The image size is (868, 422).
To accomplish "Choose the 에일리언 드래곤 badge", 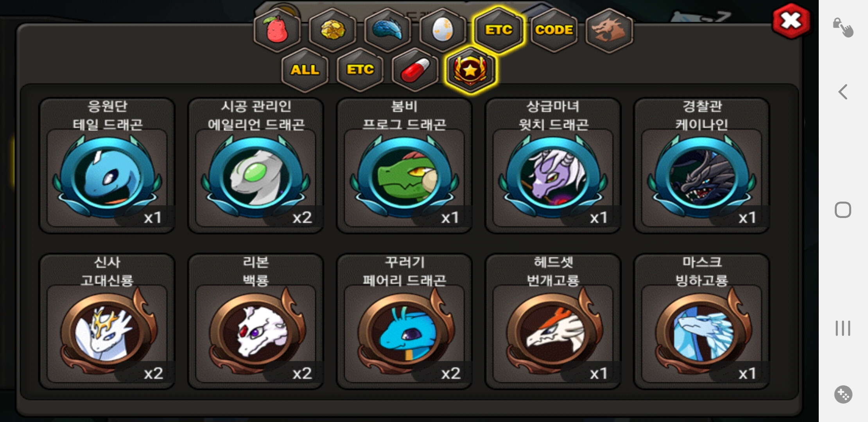I will [x=256, y=166].
